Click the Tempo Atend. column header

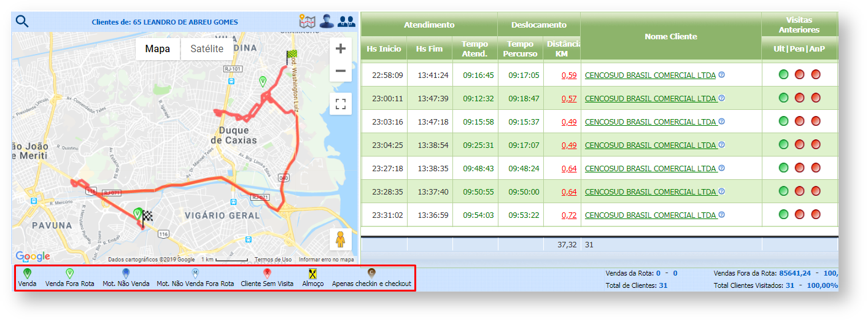click(475, 48)
